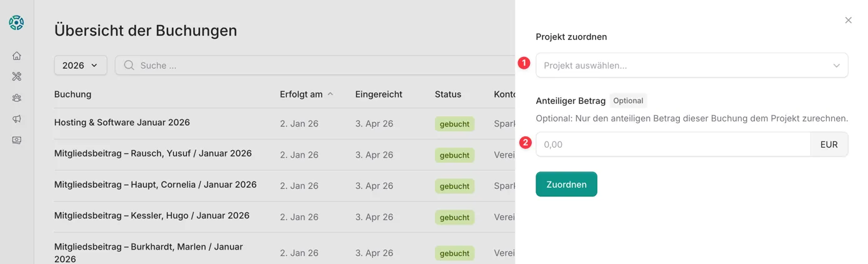
Task: Open Hosting & Software Januar 2026 booking
Action: (122, 123)
